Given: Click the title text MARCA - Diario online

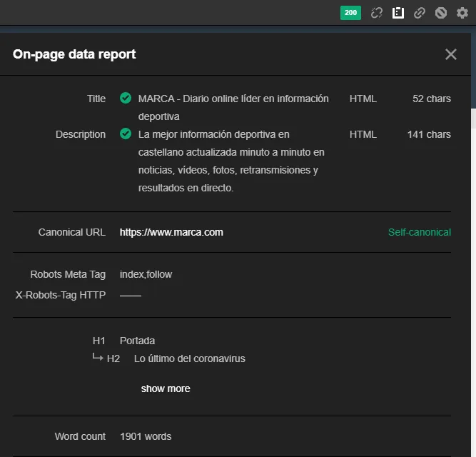Looking at the screenshot, I should (233, 108).
